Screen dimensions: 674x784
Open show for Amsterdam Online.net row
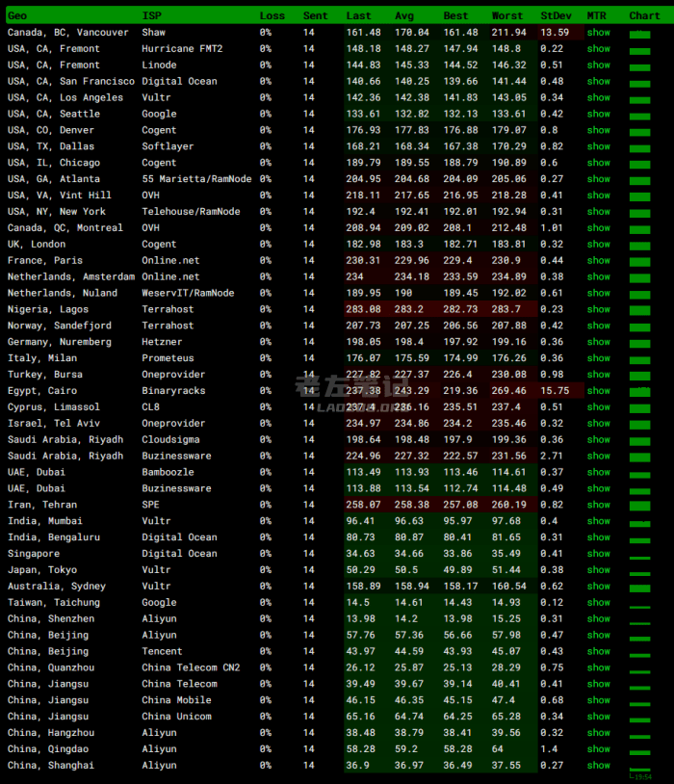pos(599,276)
